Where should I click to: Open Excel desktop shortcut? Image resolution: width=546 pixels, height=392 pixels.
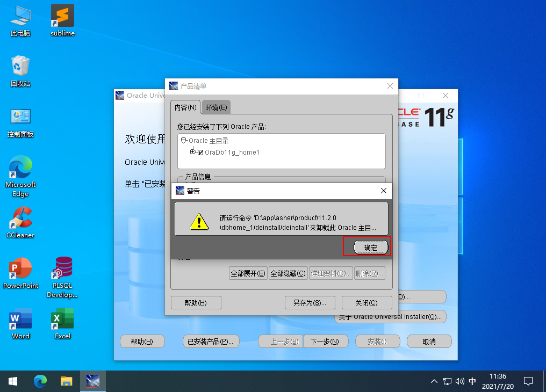pos(63,323)
